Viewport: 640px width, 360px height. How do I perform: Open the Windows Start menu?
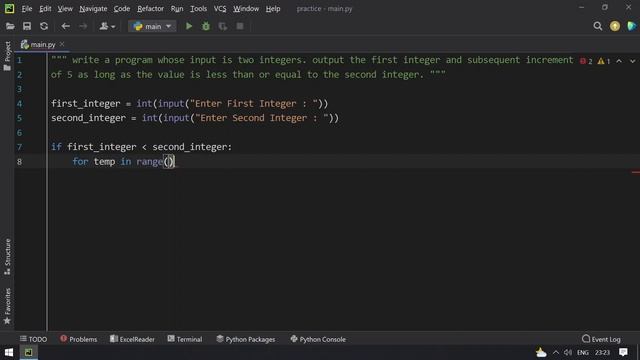(x=9, y=352)
